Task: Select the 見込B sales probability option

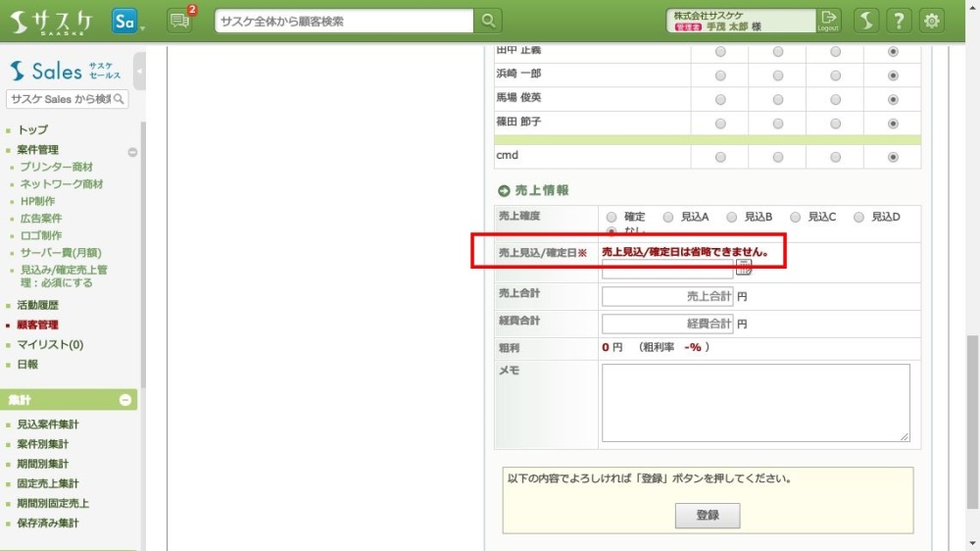Action: coord(733,217)
